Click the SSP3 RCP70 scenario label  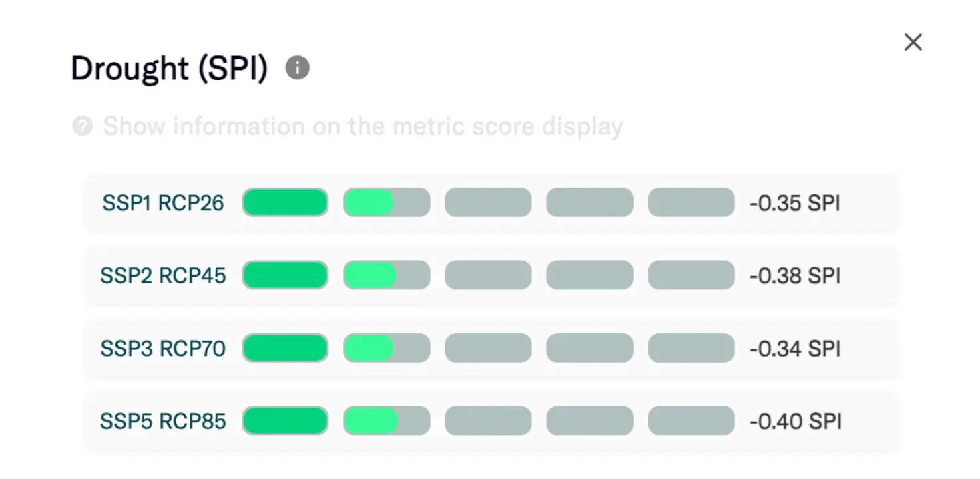[x=163, y=349]
